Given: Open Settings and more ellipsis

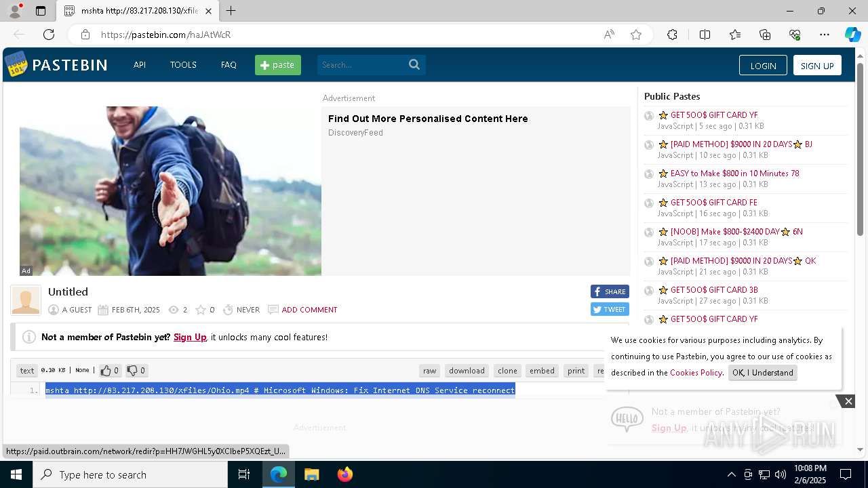Looking at the screenshot, I should point(825,35).
